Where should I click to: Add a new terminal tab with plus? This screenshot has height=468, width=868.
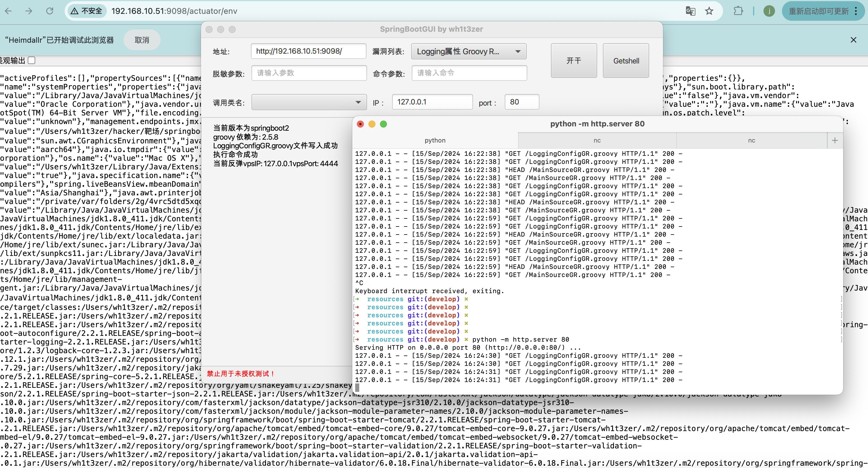[835, 141]
